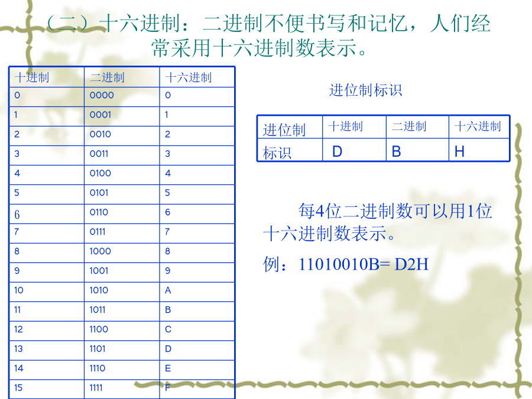Click hex cell C in the 1100 row
Viewport: 532px width, 399px height.
click(x=197, y=331)
